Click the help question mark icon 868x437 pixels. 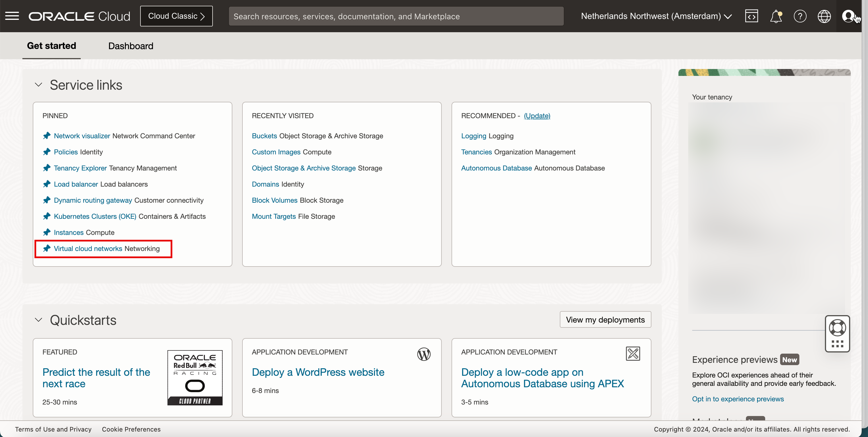(800, 16)
